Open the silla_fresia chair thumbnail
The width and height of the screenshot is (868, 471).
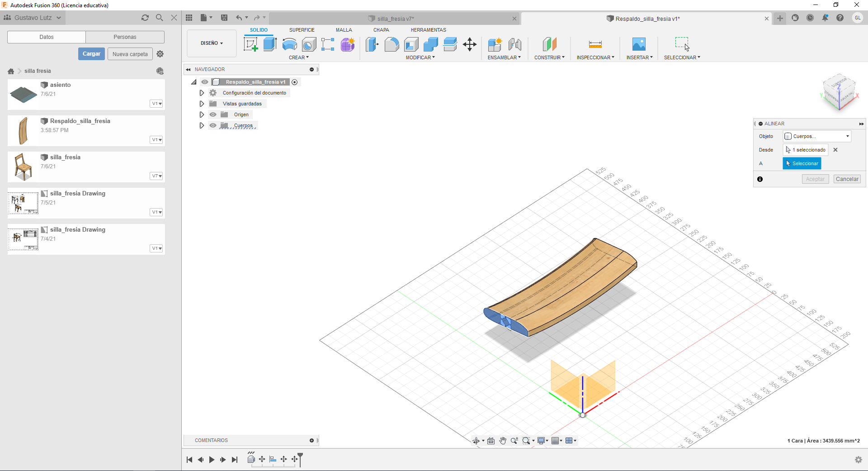click(24, 167)
